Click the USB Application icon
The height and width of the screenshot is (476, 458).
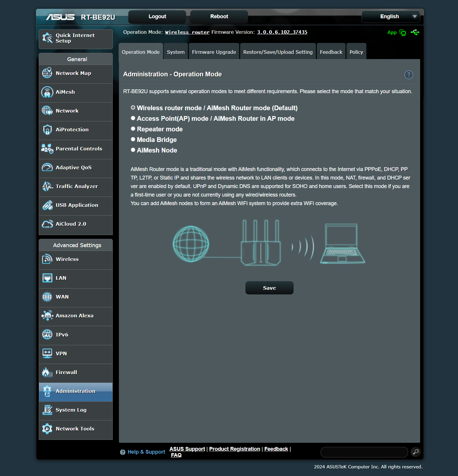(x=47, y=205)
